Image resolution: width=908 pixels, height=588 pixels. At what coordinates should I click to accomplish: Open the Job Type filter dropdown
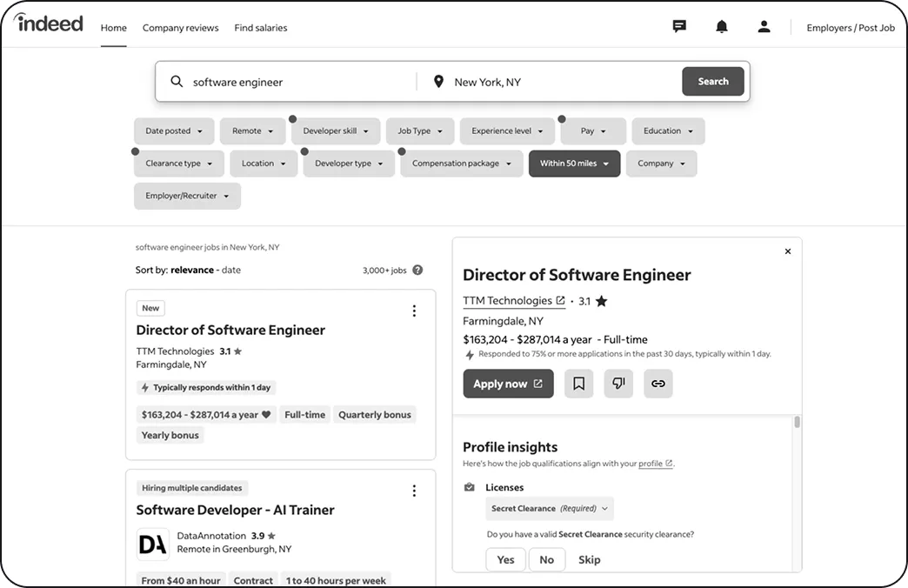click(x=420, y=131)
